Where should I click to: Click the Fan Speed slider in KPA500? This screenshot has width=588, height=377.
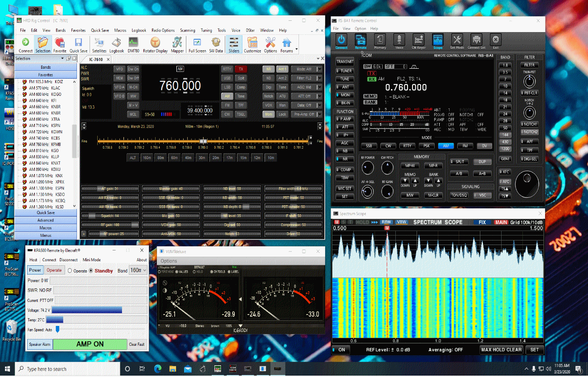[x=57, y=330]
